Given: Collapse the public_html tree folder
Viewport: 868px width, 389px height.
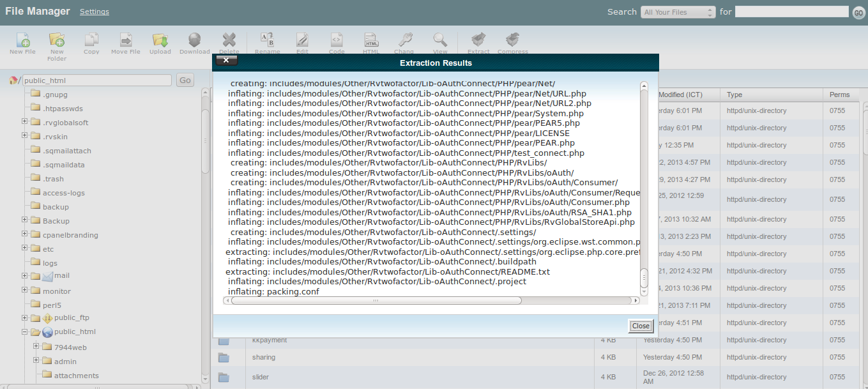Looking at the screenshot, I should 24,332.
